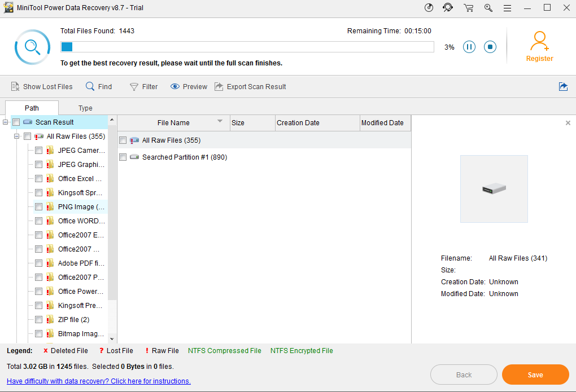Select the Office2007 E... tree item

(x=81, y=235)
